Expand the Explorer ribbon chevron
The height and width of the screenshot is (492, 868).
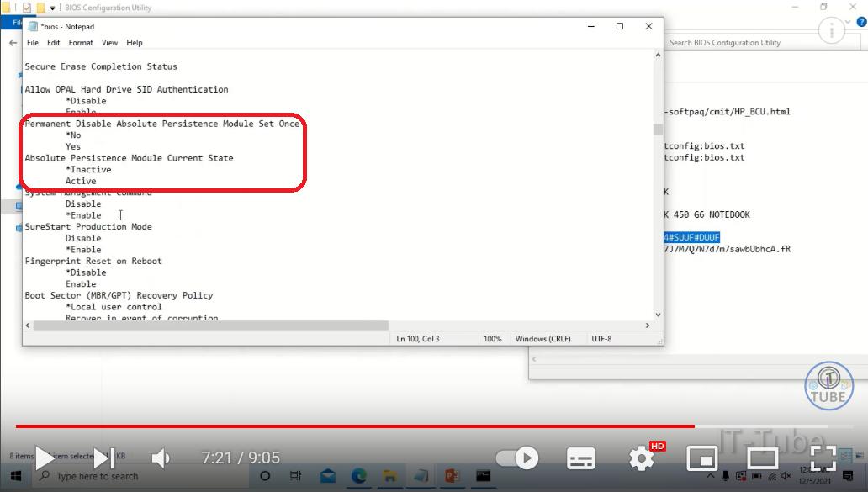[x=848, y=22]
